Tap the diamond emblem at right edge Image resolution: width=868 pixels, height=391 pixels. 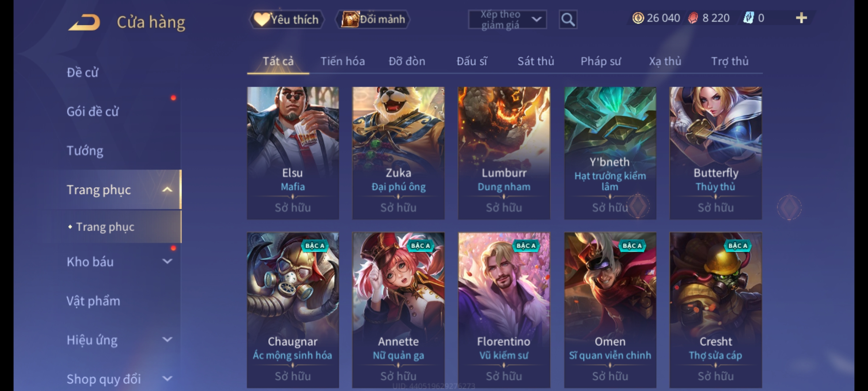click(789, 207)
